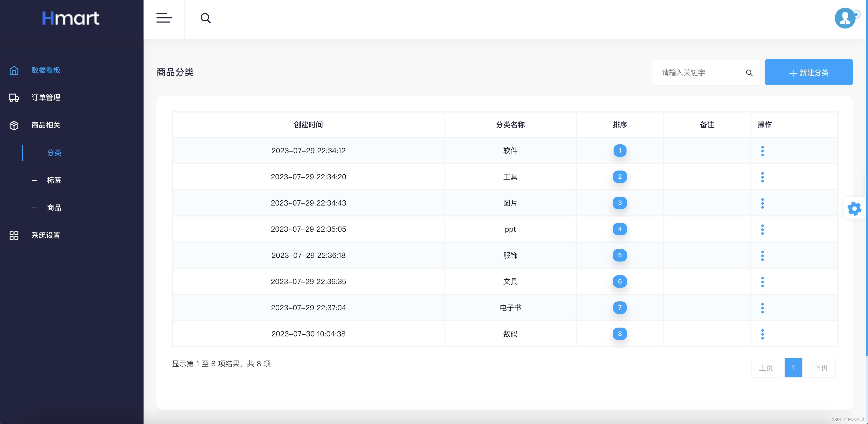Click the truck icon beside 订单管理
The height and width of the screenshot is (424, 868).
click(x=14, y=98)
